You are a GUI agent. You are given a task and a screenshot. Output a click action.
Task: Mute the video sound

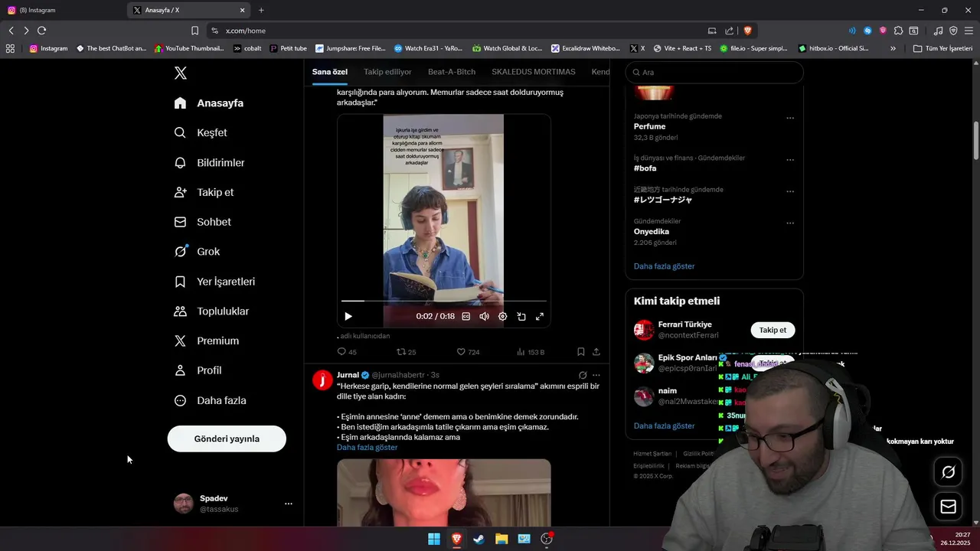pyautogui.click(x=484, y=316)
